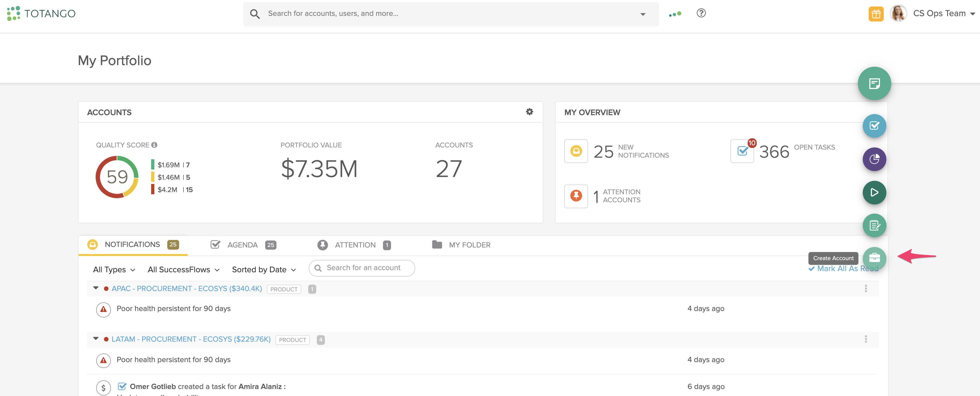Open the kebab menu on LATAM row
This screenshot has width=980, height=396.
click(865, 339)
